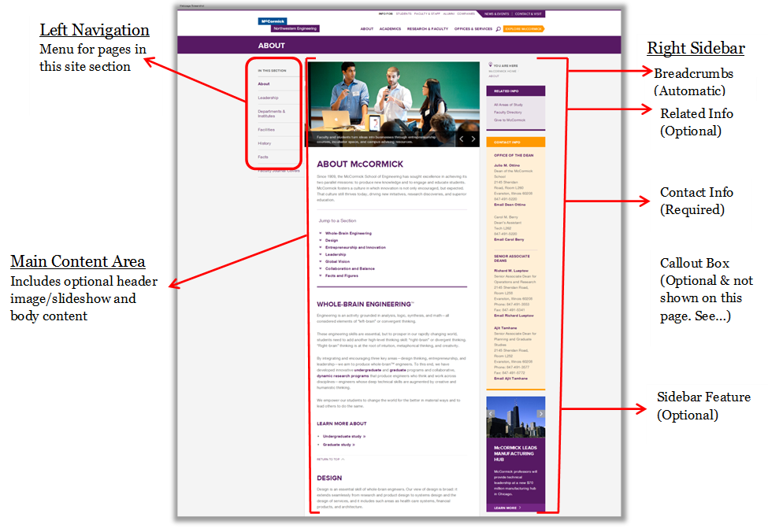The height and width of the screenshot is (532, 768).
Task: Follow the Undergraduate study link
Action: point(343,436)
